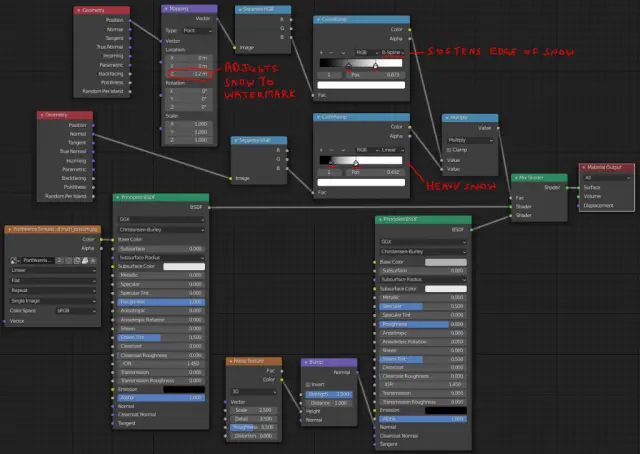This screenshot has width=640, height=454.
Task: Open the Single Image source dropdown
Action: click(x=53, y=301)
